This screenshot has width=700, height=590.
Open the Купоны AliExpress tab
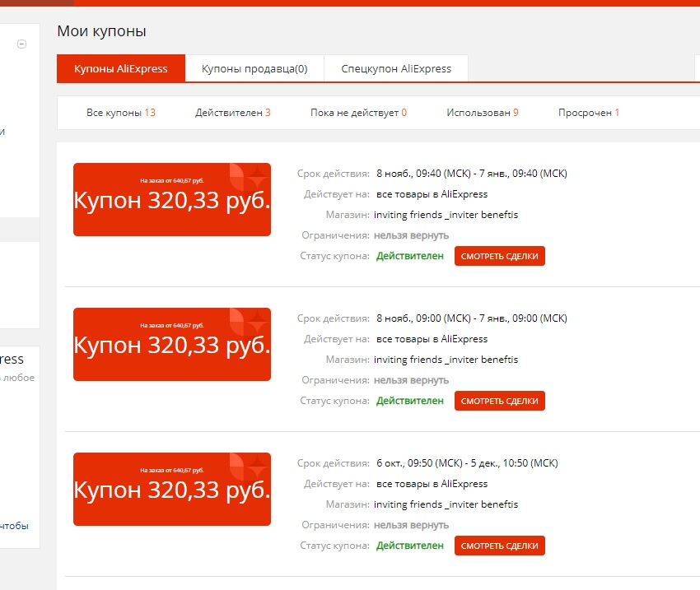[x=121, y=68]
